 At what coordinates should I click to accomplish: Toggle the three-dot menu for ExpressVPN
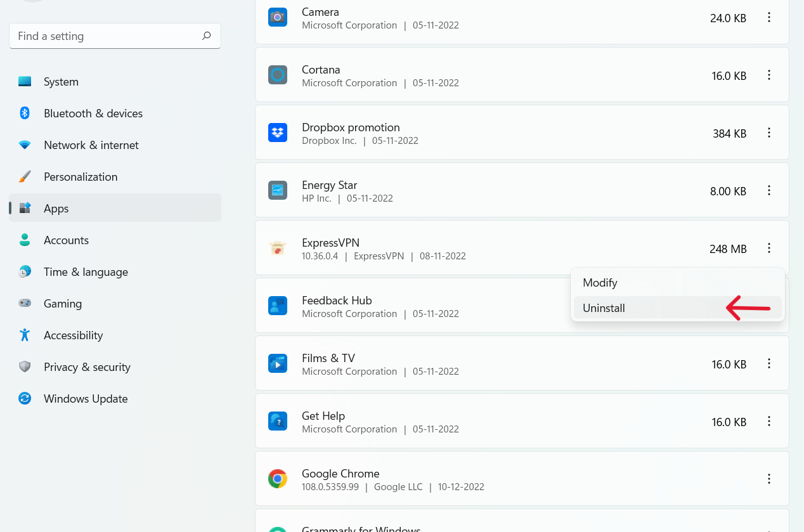769,249
